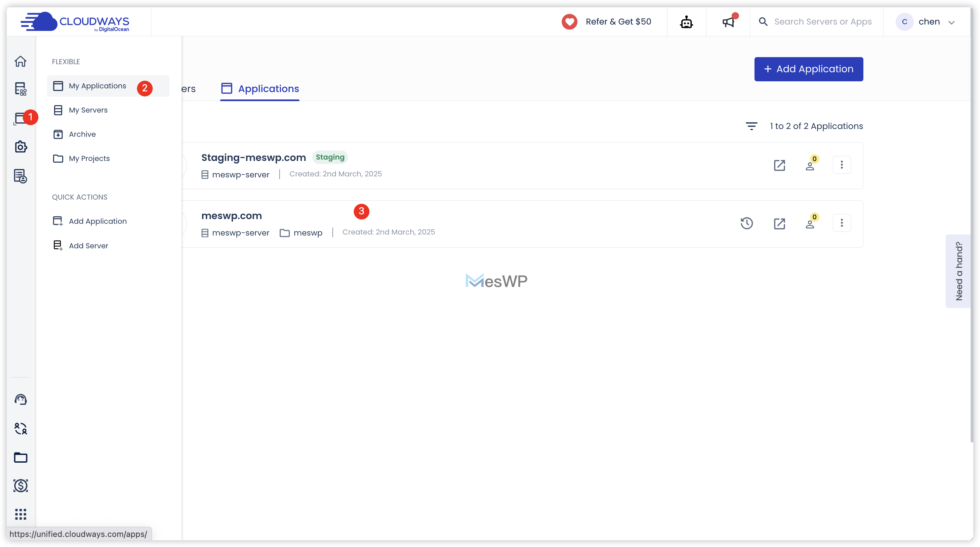Open the robot assistant icon
Image resolution: width=980 pixels, height=547 pixels.
(686, 22)
